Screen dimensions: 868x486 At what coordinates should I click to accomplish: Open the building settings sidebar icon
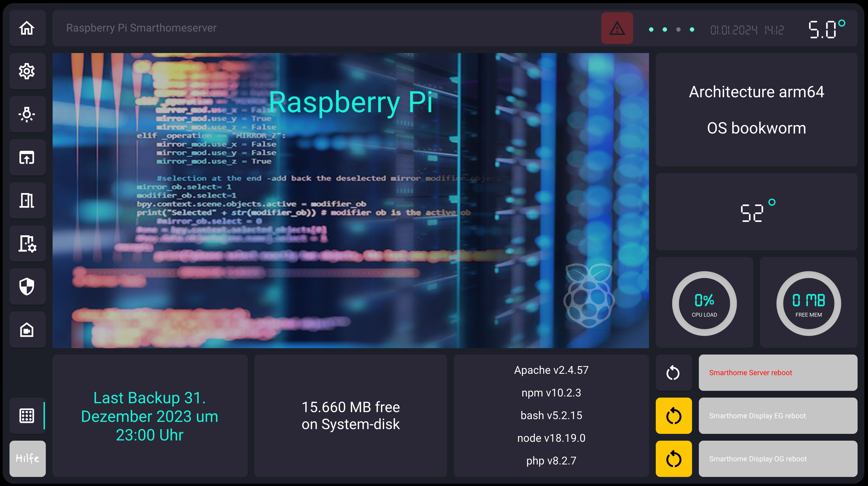(27, 243)
